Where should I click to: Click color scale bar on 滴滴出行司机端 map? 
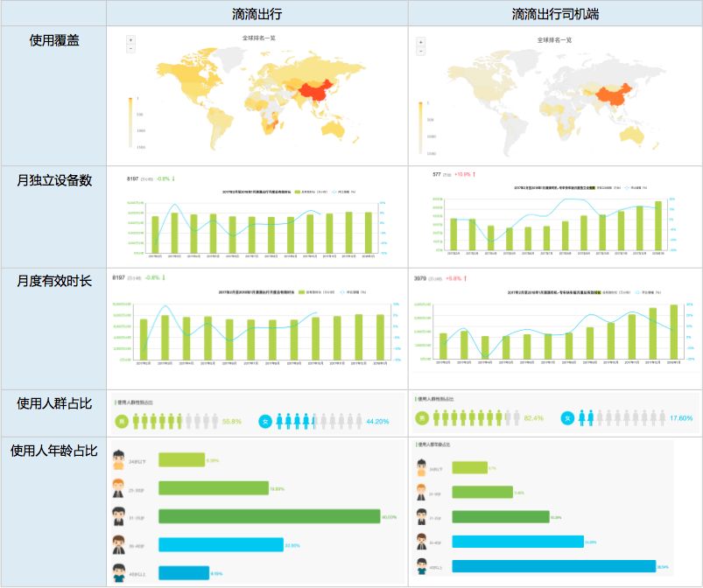click(x=420, y=128)
